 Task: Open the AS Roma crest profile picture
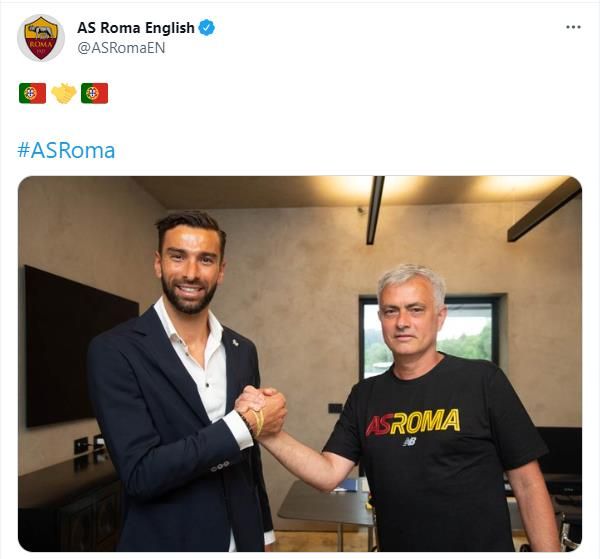click(41, 38)
